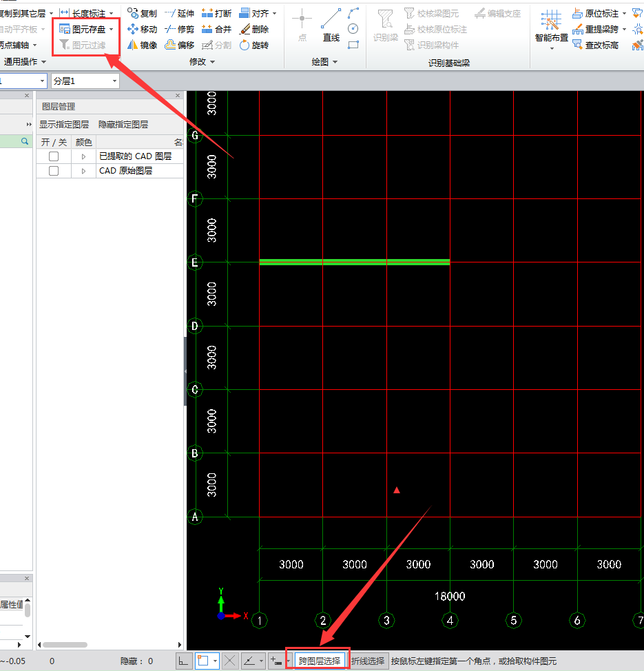The image size is (644, 671).
Task: Click the layer panel horizontal scrollbar
Action: point(65,644)
